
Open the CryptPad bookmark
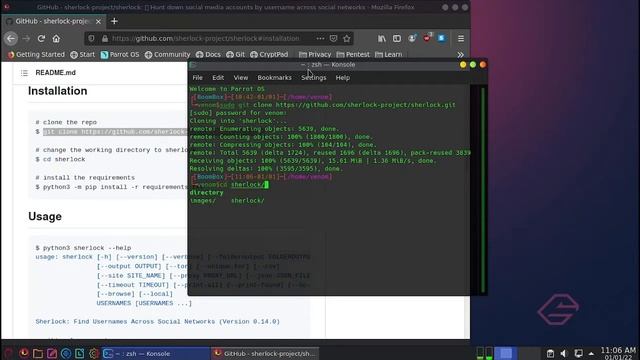click(269, 54)
